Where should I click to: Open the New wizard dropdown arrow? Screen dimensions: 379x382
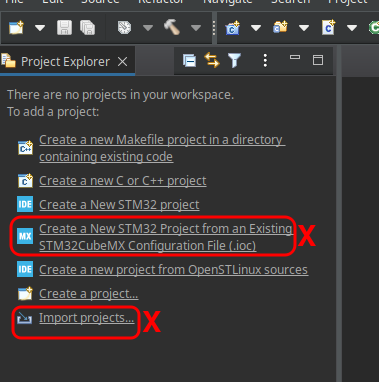tap(40, 28)
